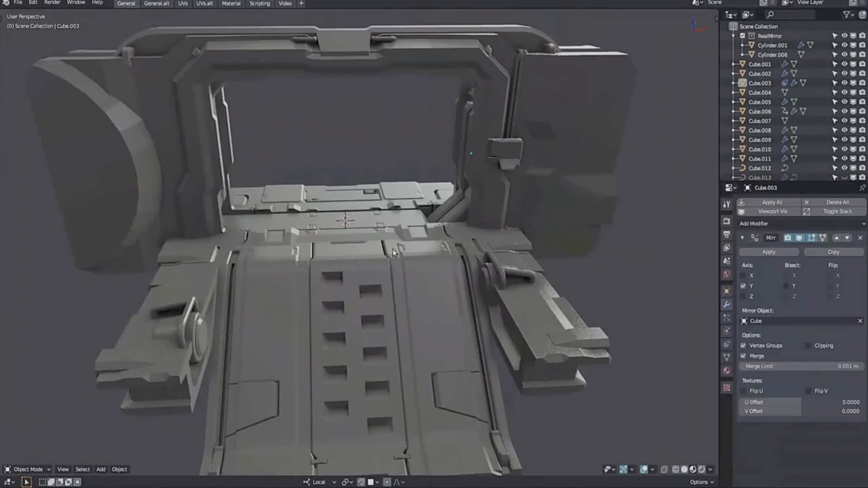Enable the Clipping checkbox
This screenshot has width=868, height=488.
808,345
